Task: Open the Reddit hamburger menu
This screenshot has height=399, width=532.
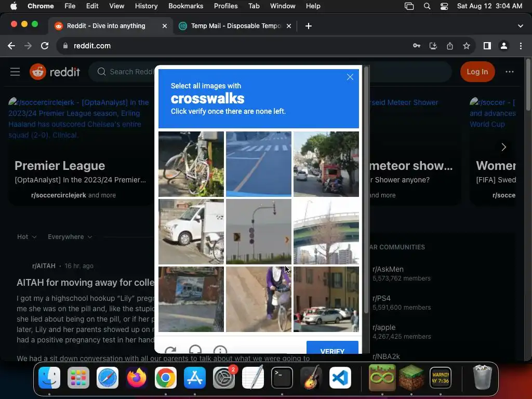Action: click(15, 72)
